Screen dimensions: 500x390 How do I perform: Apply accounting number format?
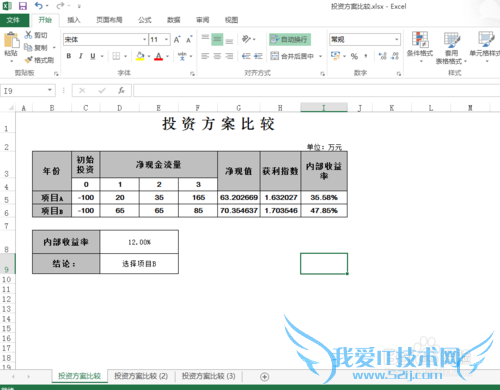(335, 56)
